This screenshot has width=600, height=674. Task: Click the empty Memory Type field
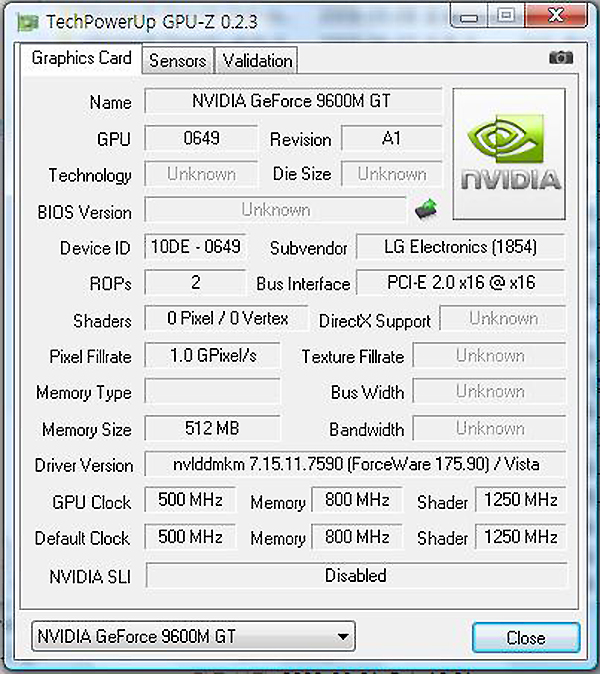(212, 391)
